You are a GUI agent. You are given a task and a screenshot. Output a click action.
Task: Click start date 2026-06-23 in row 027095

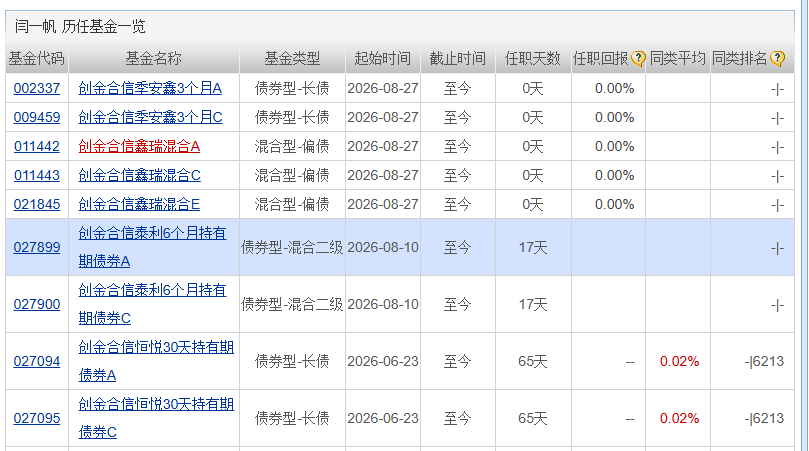point(383,418)
